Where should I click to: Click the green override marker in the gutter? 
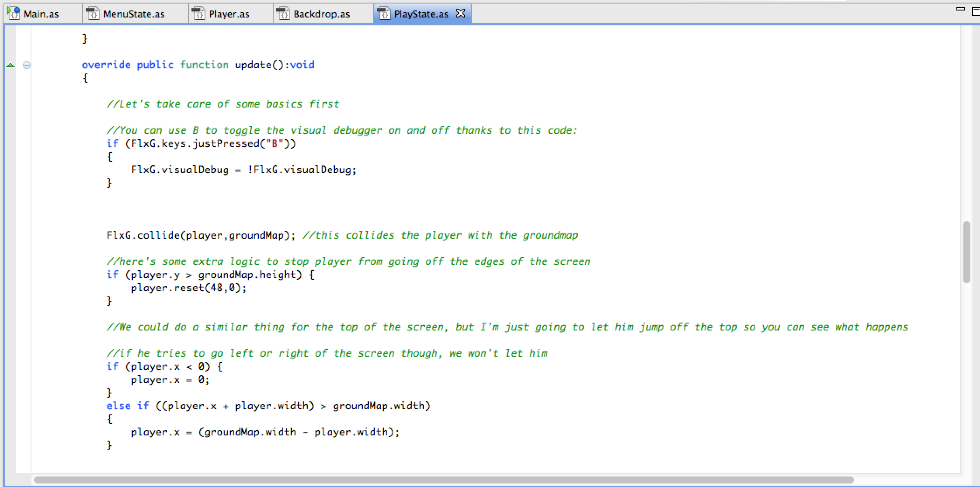[x=10, y=66]
